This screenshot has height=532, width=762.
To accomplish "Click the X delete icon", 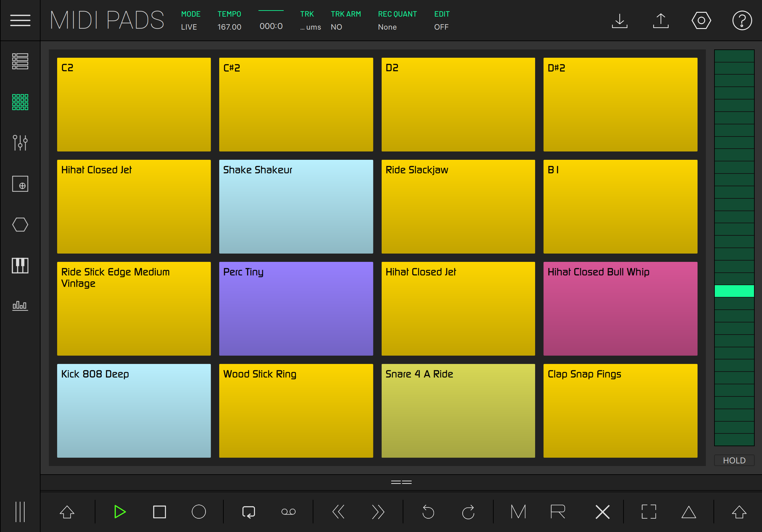I will (x=602, y=512).
